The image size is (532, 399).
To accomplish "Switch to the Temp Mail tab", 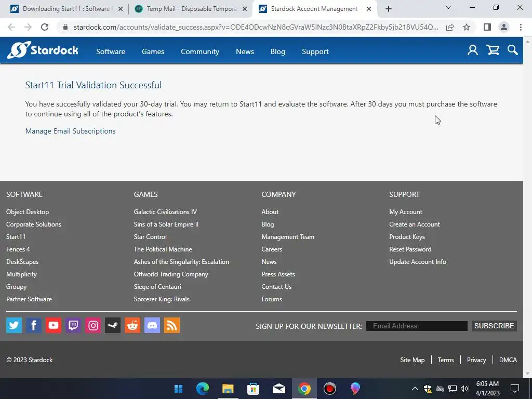I will pos(191,9).
